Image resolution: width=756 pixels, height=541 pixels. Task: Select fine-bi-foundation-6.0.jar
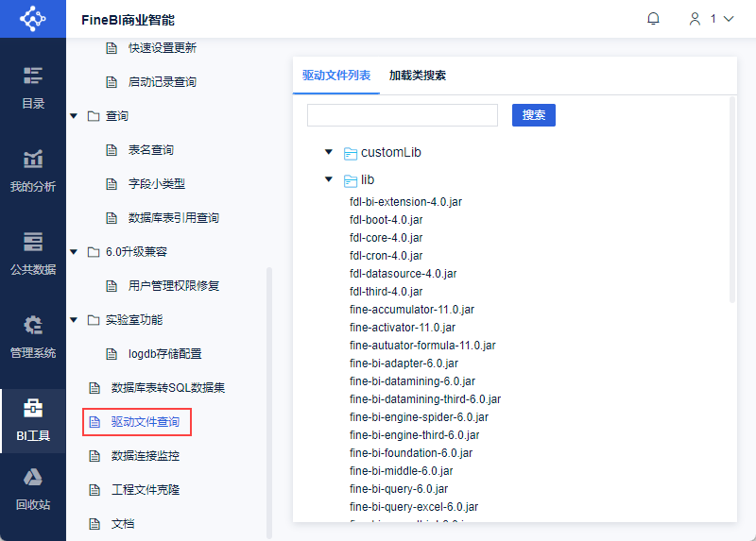click(x=411, y=453)
